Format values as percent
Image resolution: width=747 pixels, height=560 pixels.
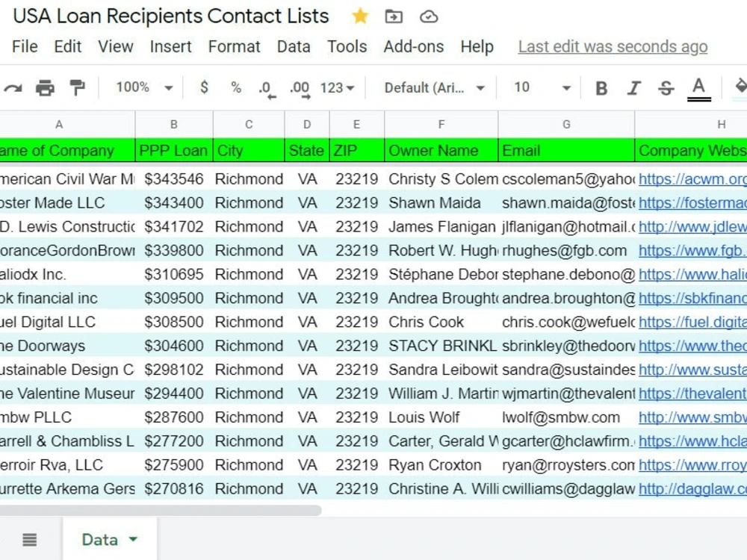235,87
